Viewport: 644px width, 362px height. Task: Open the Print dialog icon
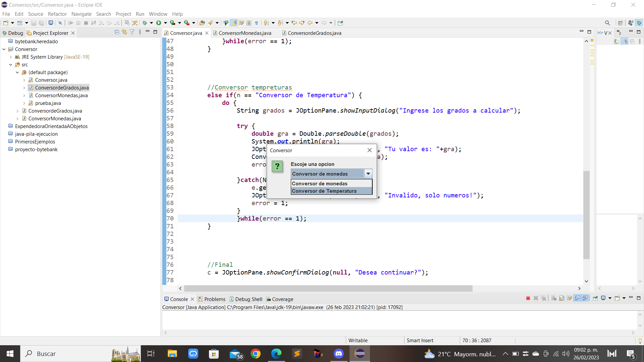pyautogui.click(x=51, y=22)
